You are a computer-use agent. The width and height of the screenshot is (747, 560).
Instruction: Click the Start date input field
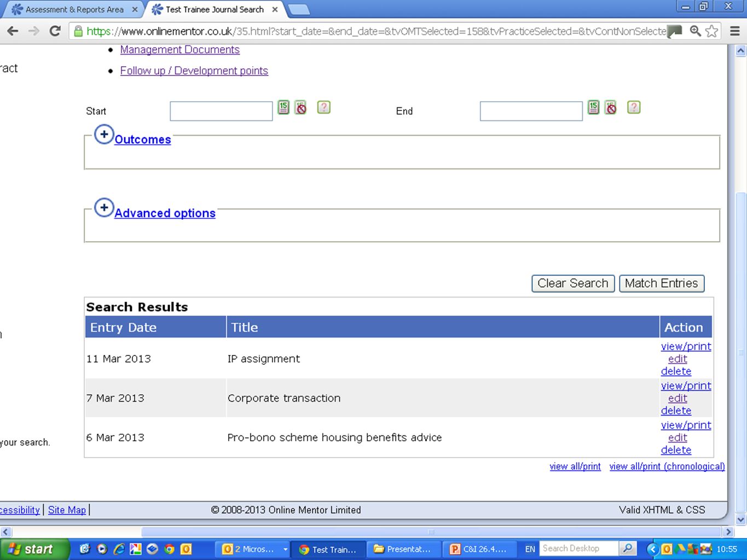point(221,111)
